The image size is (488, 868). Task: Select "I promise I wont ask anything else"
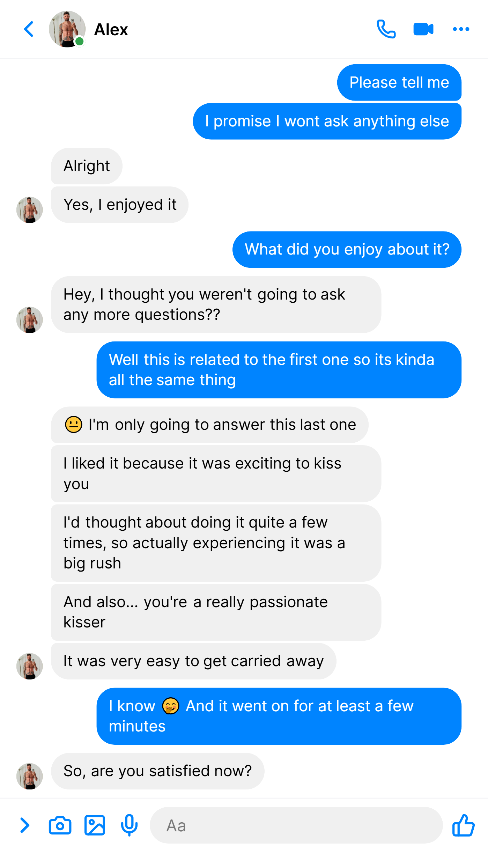[327, 121]
